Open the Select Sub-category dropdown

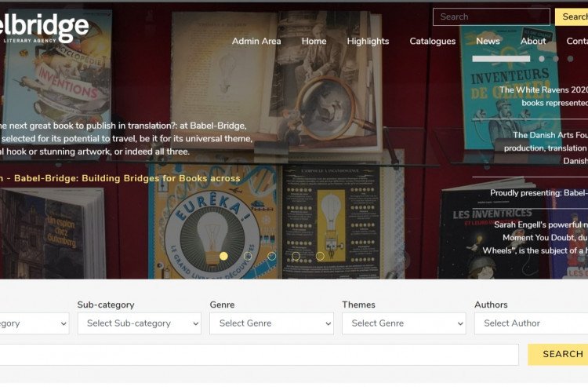(x=139, y=323)
